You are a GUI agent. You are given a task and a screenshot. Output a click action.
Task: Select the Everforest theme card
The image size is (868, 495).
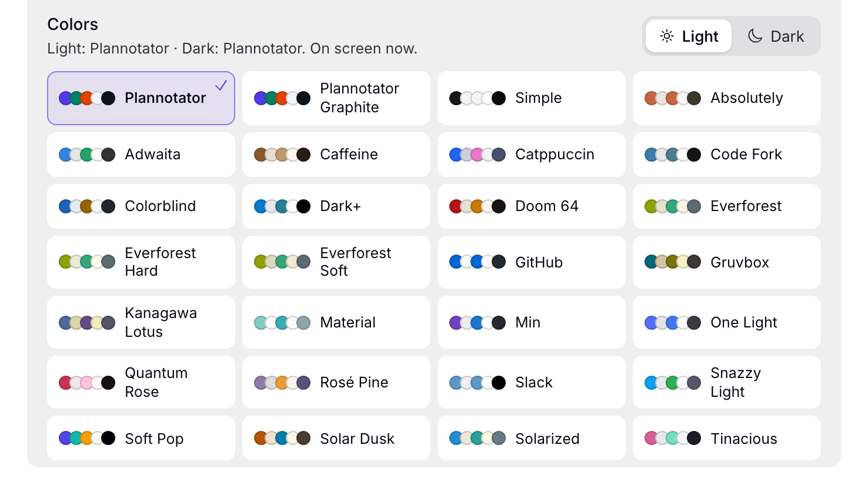[727, 206]
